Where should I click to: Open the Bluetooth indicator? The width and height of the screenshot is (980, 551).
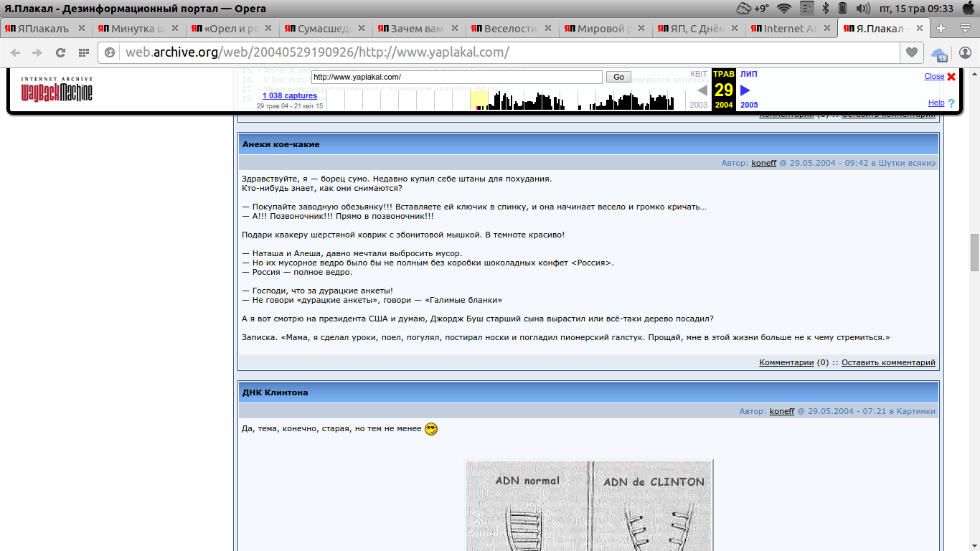[x=825, y=9]
